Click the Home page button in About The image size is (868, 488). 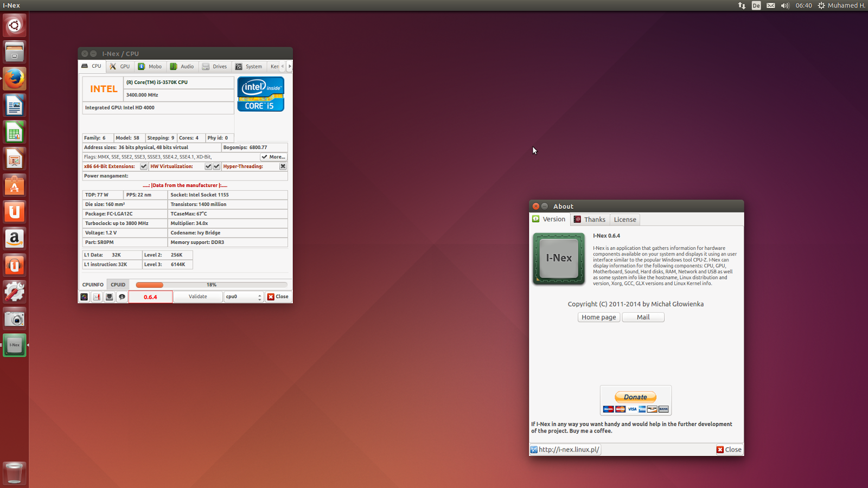coord(599,317)
